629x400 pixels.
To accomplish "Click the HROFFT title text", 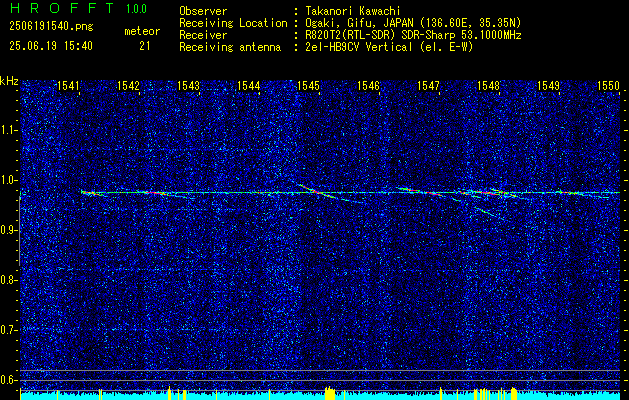I will [62, 8].
